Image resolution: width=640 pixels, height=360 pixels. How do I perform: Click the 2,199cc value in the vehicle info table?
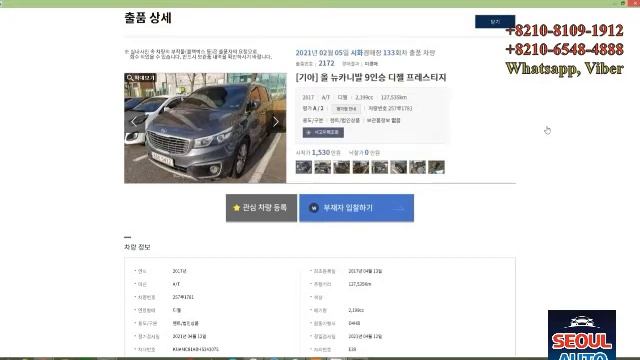tap(356, 310)
